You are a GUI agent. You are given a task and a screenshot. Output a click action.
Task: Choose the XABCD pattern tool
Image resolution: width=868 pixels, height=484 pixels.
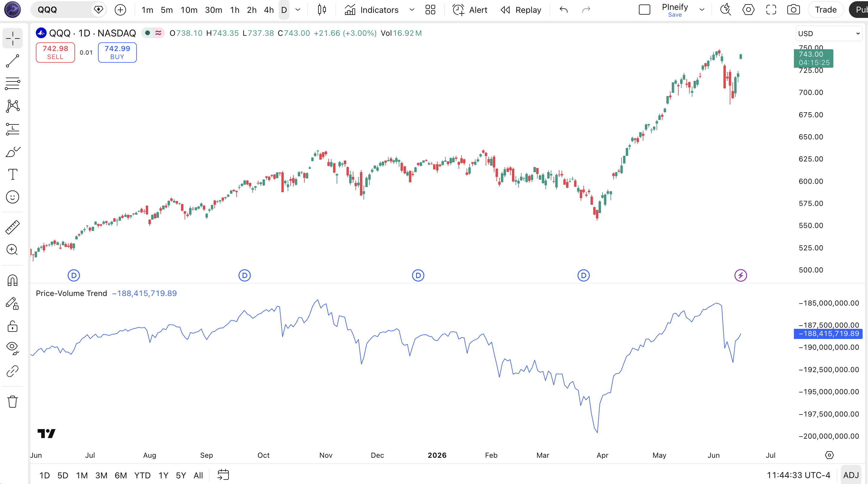tap(13, 106)
